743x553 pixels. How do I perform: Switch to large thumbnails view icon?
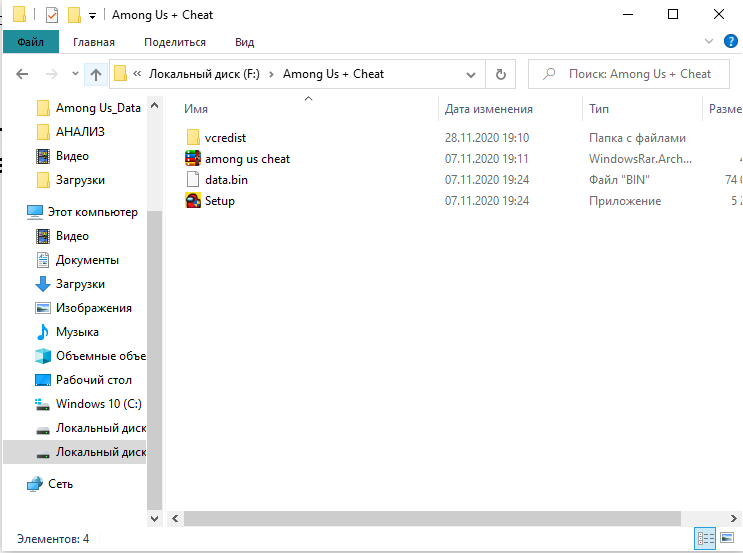coord(727,538)
